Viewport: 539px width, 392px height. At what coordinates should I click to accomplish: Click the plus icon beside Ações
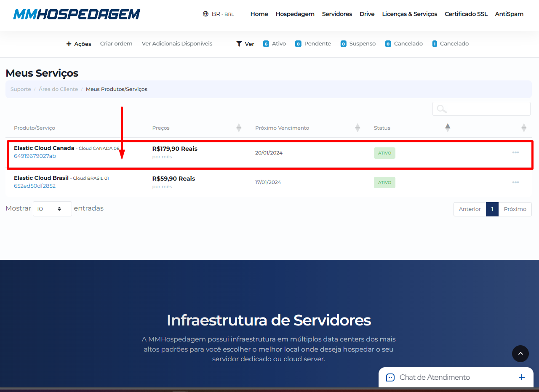(69, 44)
